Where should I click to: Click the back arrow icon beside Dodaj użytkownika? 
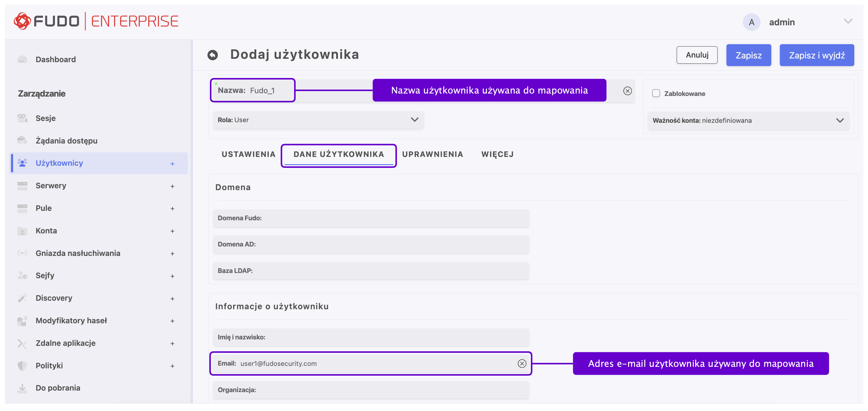pyautogui.click(x=212, y=55)
